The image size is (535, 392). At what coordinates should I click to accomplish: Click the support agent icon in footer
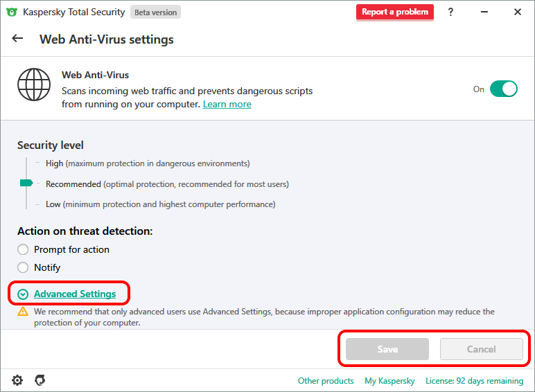40,380
